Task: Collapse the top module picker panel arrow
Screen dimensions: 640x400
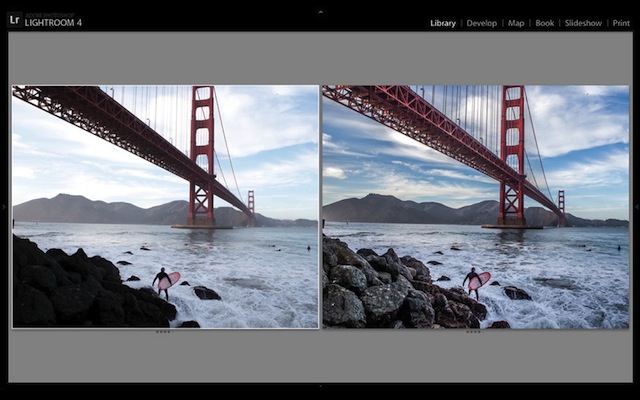Action: pos(320,11)
